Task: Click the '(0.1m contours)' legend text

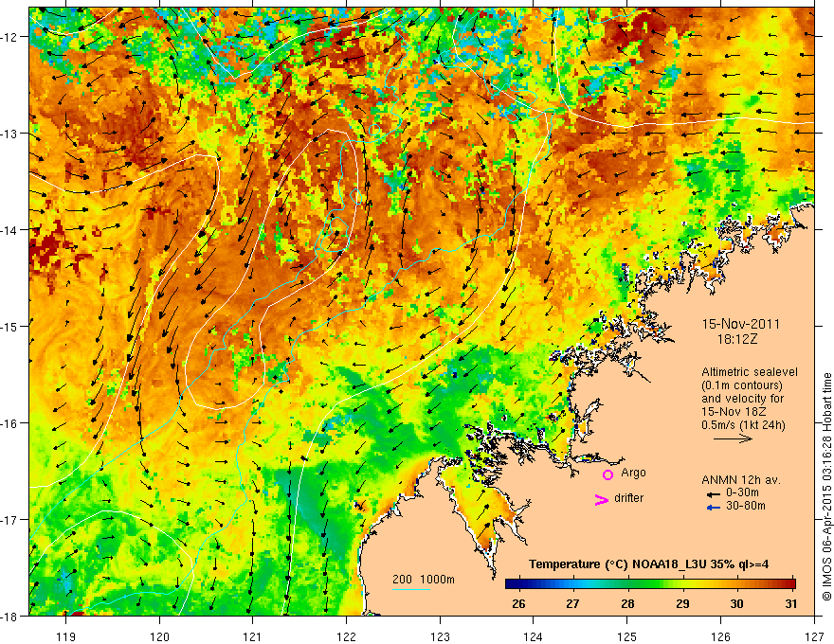Action: (742, 385)
